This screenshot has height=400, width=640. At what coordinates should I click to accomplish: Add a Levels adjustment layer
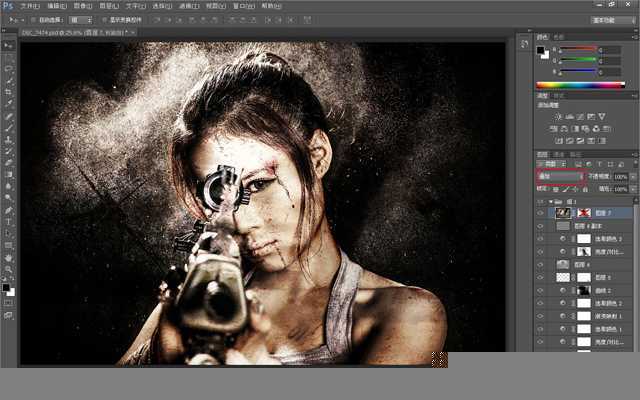[569, 117]
